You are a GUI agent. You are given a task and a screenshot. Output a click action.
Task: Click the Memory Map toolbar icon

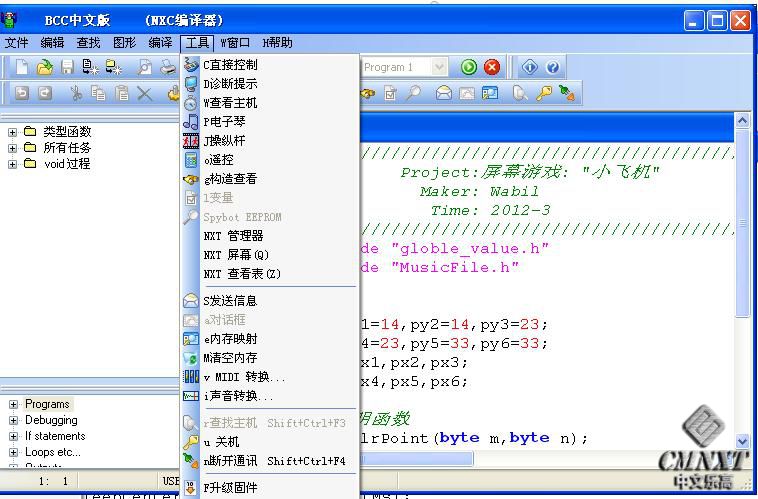[490, 93]
